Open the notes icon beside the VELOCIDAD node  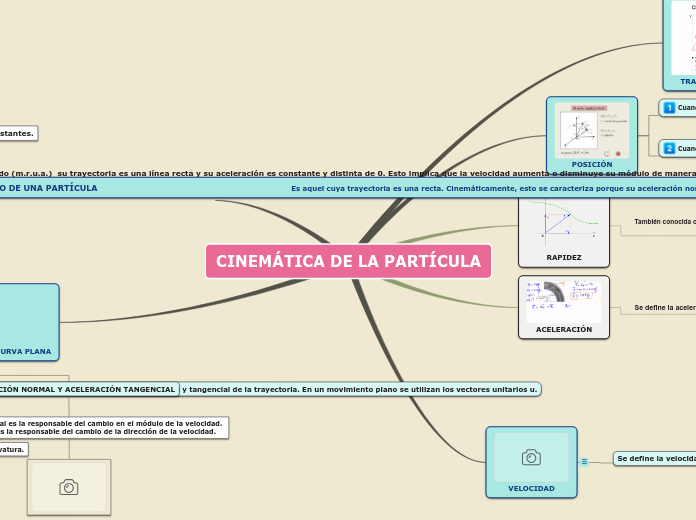pyautogui.click(x=584, y=461)
